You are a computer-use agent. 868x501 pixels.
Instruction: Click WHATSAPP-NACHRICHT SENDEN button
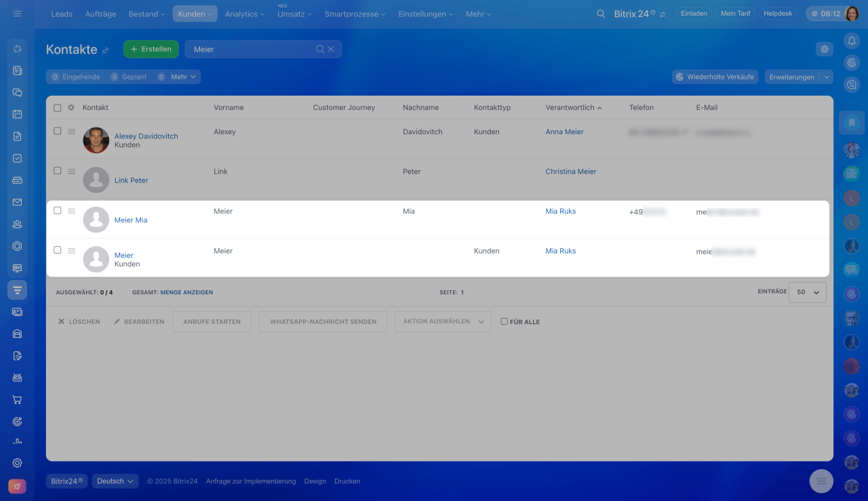pyautogui.click(x=323, y=321)
